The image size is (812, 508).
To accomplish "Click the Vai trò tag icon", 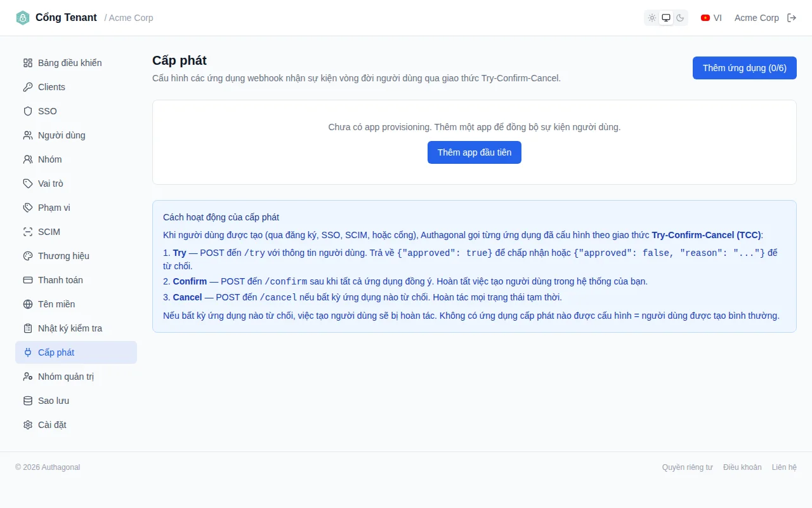I will [x=28, y=184].
